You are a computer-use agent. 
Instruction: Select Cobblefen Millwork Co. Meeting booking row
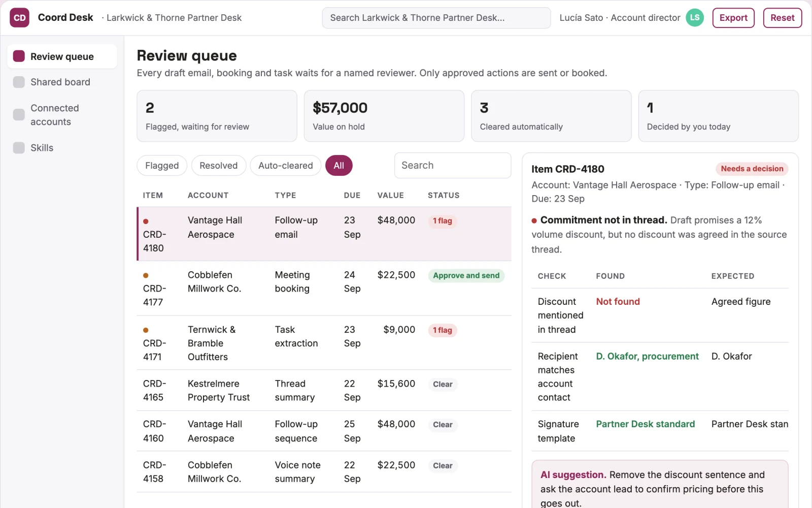pyautogui.click(x=324, y=289)
